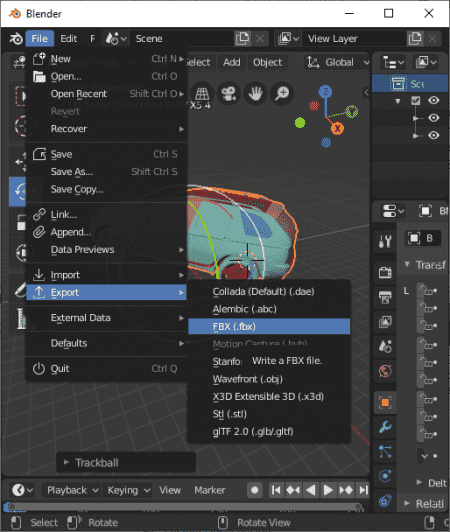Choose glTF 2.0 (.glb/.gltf) export
Image resolution: width=450 pixels, height=532 pixels.
tap(269, 432)
